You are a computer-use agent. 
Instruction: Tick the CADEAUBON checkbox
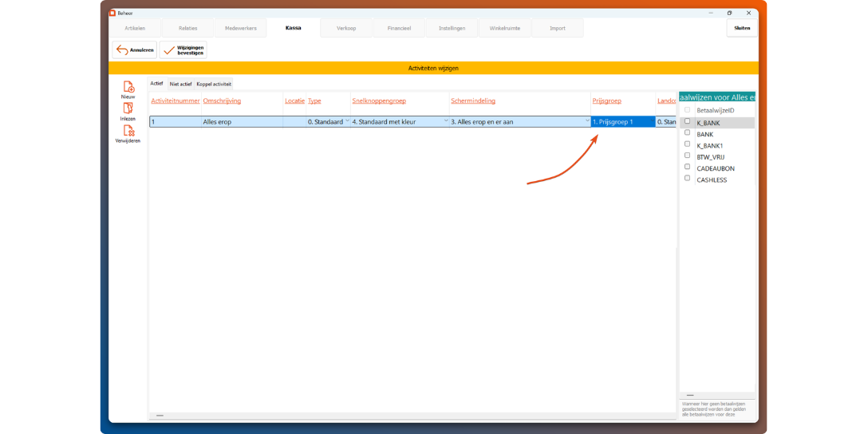tap(688, 168)
